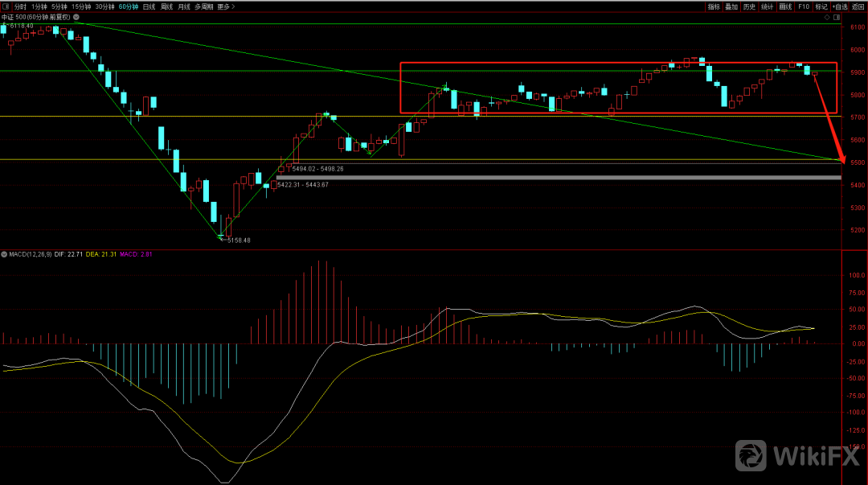Select the 1分钟 period tab
The width and height of the screenshot is (868, 485).
click(x=39, y=6)
